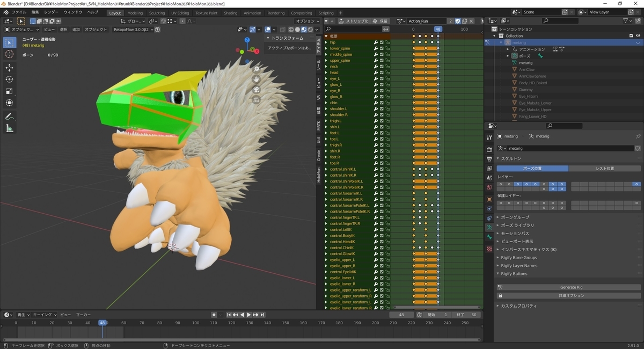Expand the lower_spine channel group
Image resolution: width=644 pixels, height=349 pixels.
click(x=326, y=48)
